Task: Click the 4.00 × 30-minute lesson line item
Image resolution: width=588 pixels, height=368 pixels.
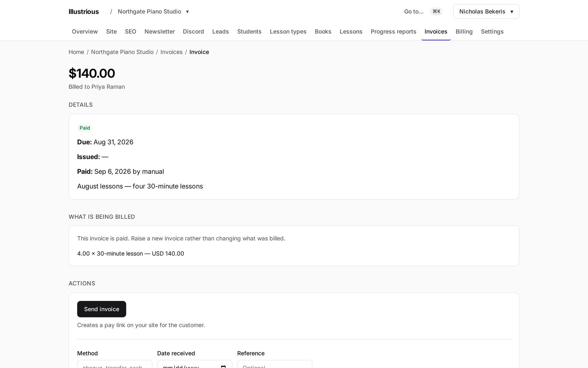Action: 131,254
